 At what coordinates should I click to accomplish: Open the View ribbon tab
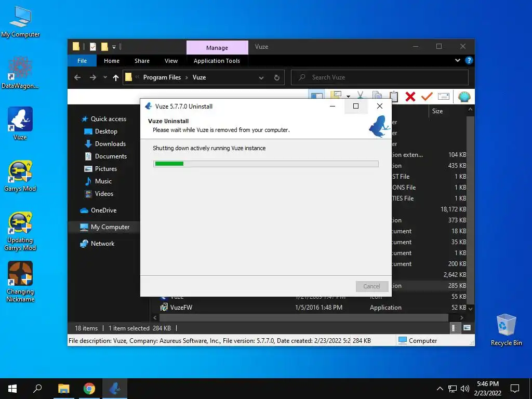tap(171, 61)
